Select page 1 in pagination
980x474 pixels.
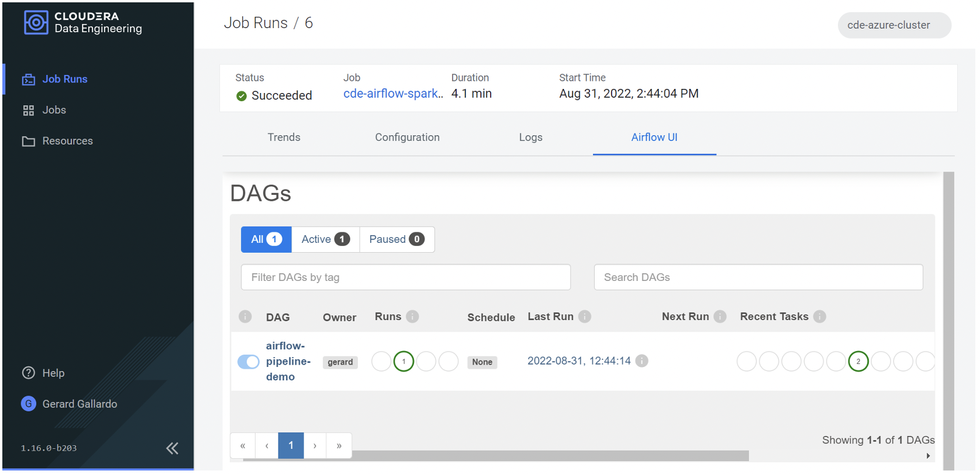[291, 446]
